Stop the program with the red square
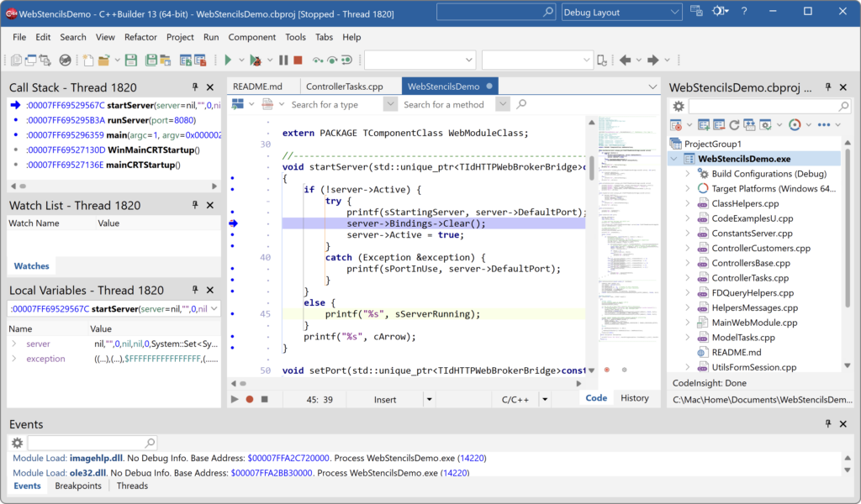The image size is (861, 504). tap(298, 60)
